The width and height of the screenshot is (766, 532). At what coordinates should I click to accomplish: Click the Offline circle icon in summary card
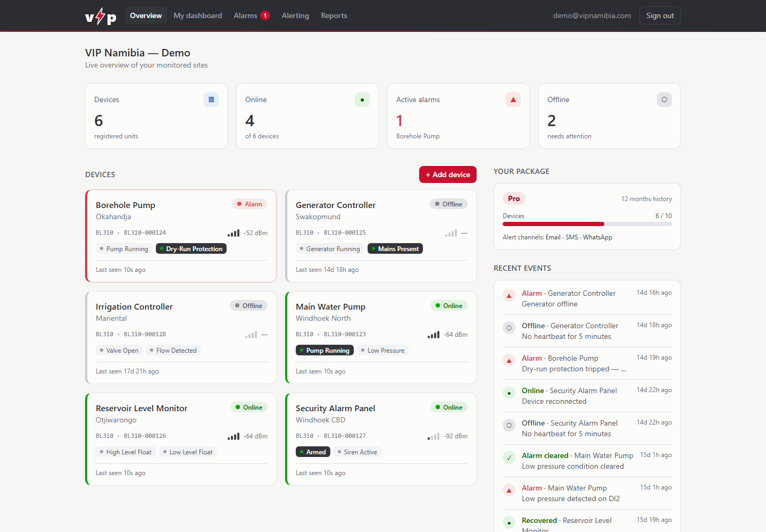tap(664, 99)
